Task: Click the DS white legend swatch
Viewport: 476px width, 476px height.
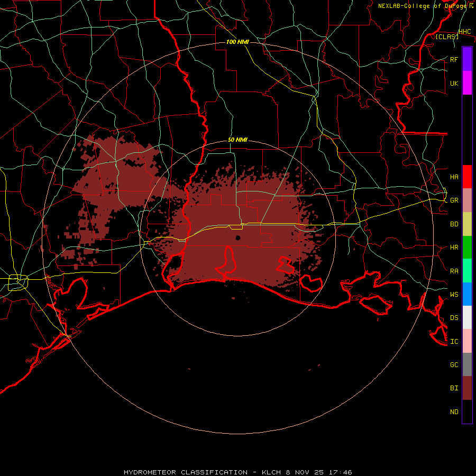Action: (467, 317)
